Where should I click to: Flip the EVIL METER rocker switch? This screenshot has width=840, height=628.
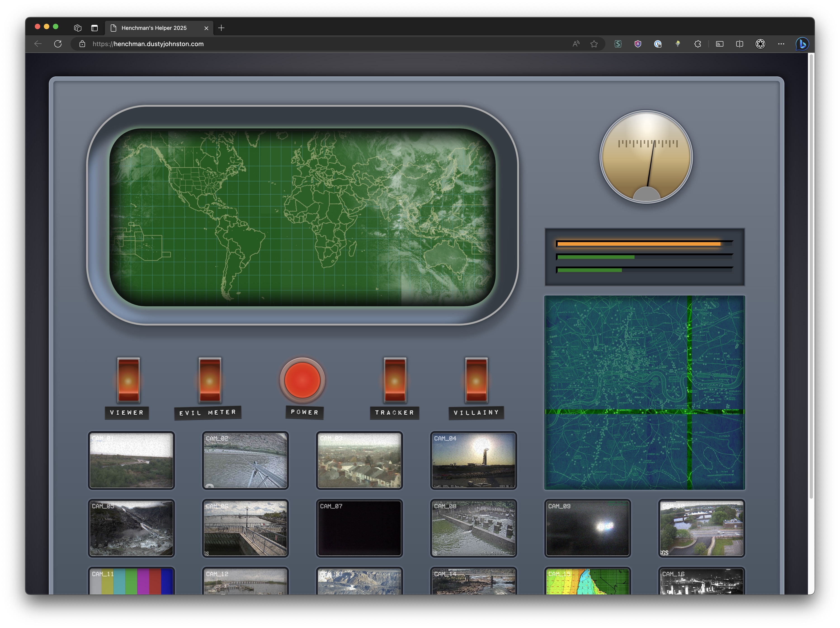(x=210, y=380)
